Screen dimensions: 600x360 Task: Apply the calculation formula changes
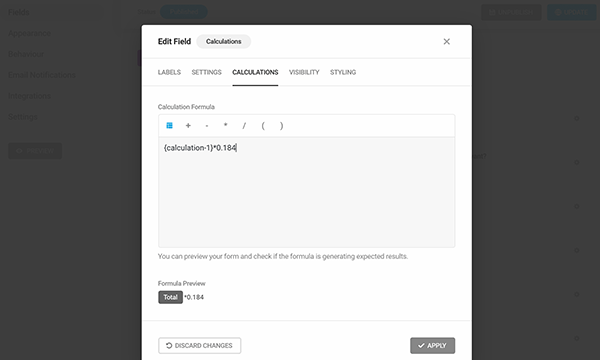[432, 345]
